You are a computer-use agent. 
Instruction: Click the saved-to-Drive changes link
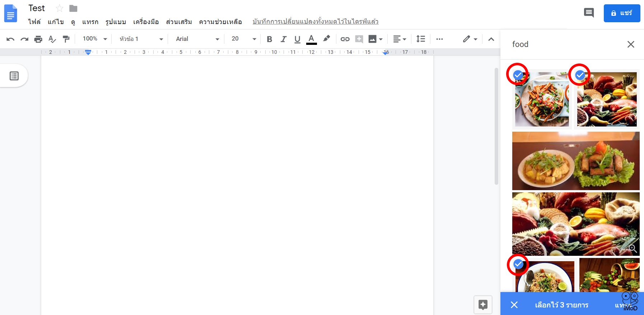pos(316,22)
